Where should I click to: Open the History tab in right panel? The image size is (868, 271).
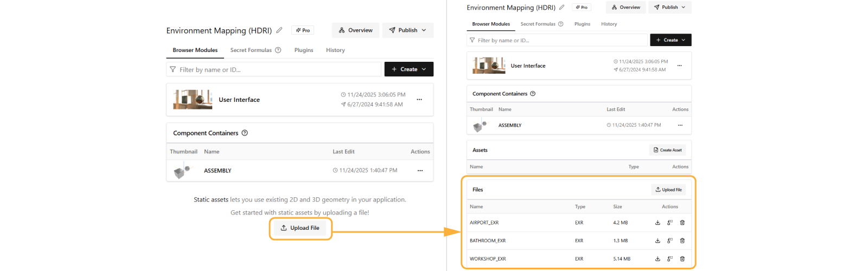[x=609, y=24]
